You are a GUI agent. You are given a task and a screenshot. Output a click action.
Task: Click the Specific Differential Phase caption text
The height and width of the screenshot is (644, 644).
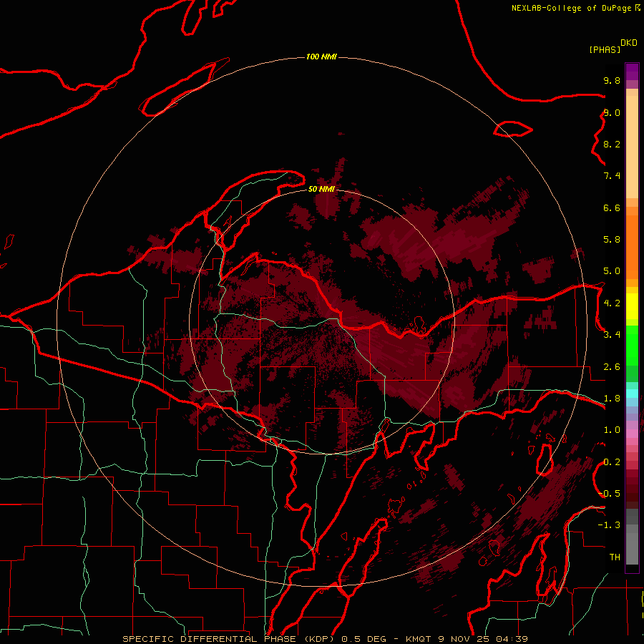(x=325, y=639)
